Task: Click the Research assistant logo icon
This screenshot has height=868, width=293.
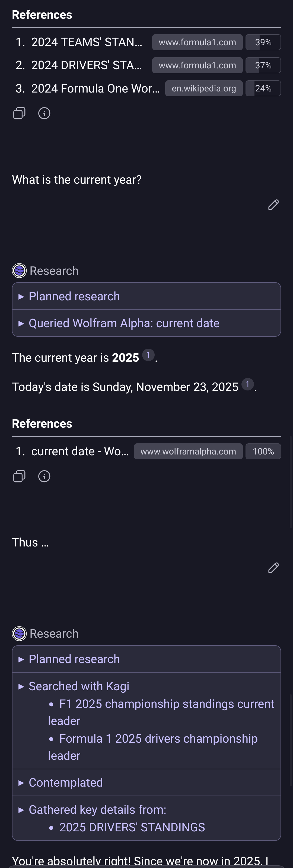Action: pyautogui.click(x=19, y=270)
